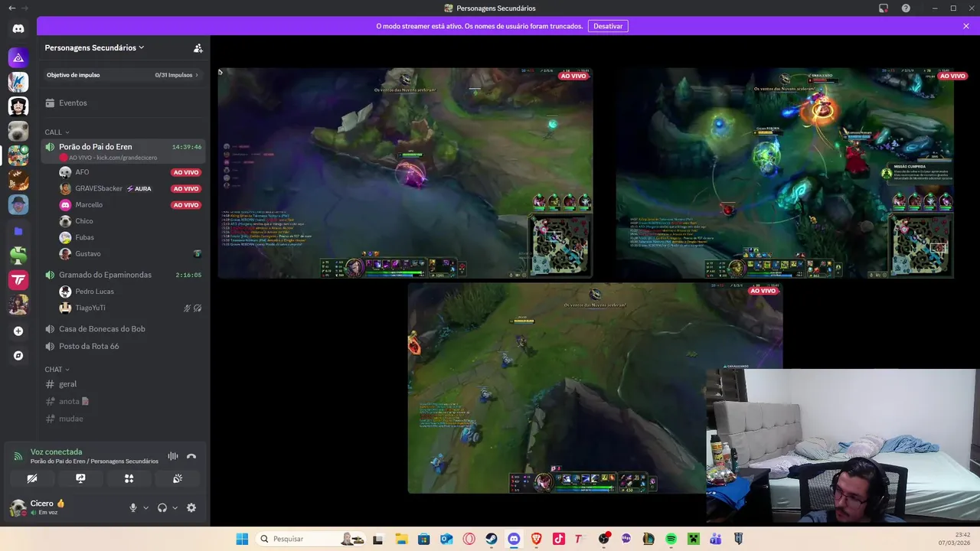Open Brave browser from the taskbar

[x=536, y=539]
